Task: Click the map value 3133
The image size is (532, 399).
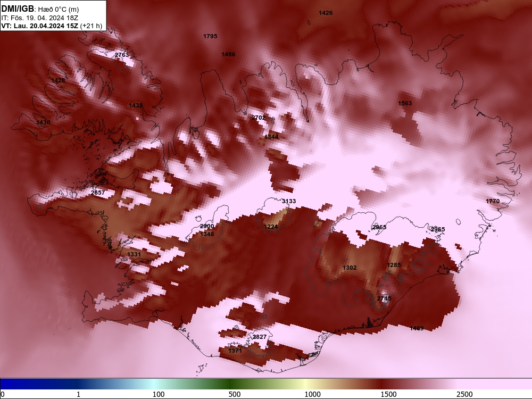Action: pyautogui.click(x=289, y=201)
